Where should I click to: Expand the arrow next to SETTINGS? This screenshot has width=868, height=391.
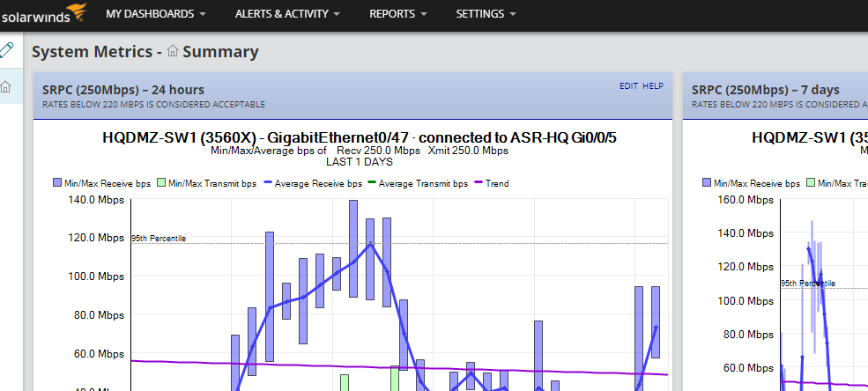point(512,14)
